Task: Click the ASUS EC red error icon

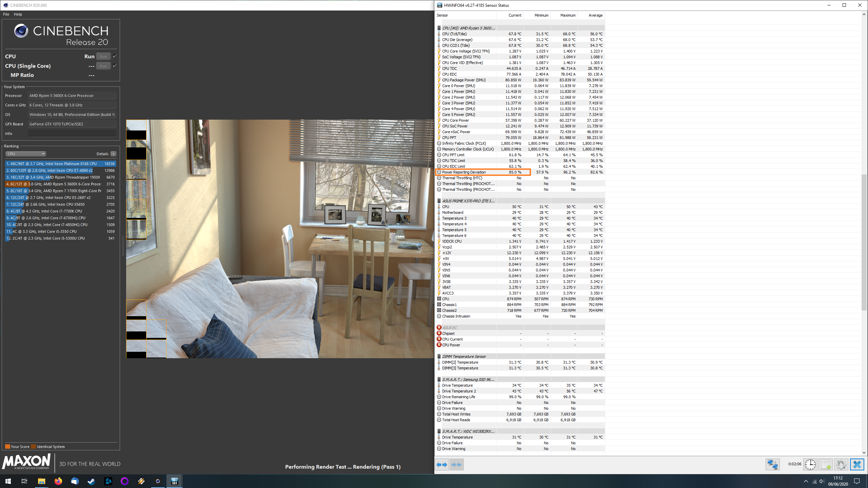Action: (439, 327)
